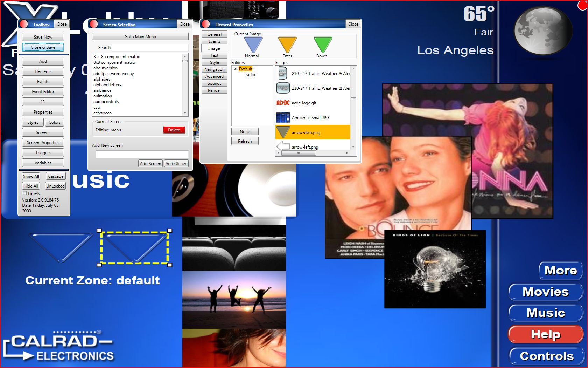Screen dimensions: 588x368
Task: Open Colors from Toolbox
Action: tap(55, 122)
